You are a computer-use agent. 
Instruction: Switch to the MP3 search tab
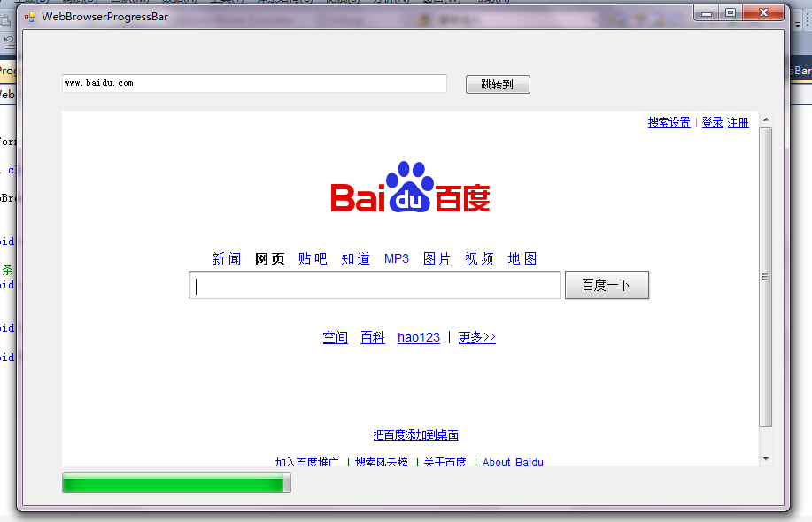click(397, 258)
